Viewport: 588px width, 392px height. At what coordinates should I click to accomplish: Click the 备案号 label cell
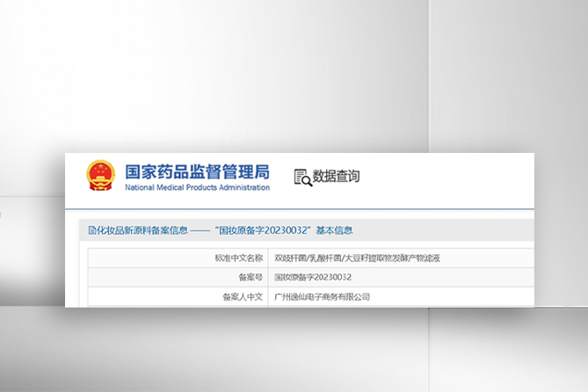coord(178,277)
